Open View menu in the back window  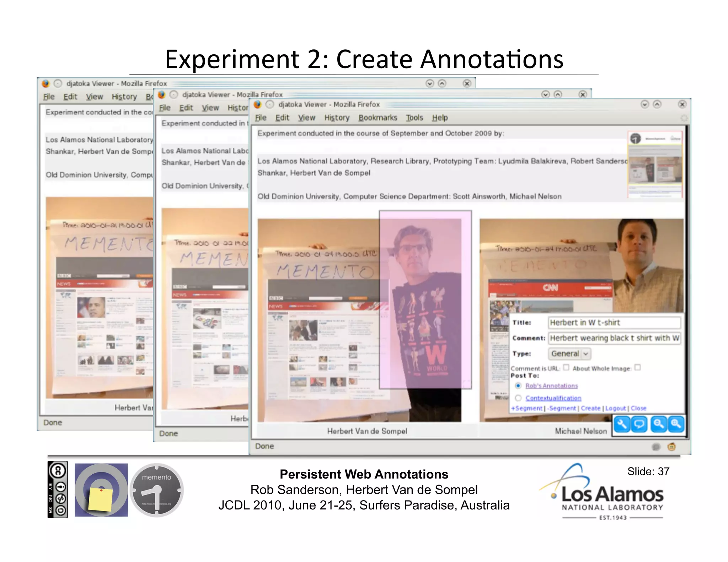[x=94, y=97]
